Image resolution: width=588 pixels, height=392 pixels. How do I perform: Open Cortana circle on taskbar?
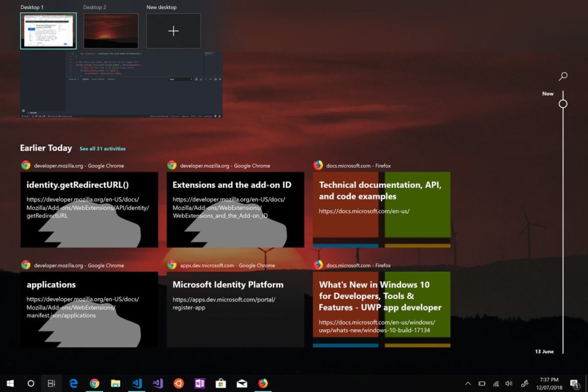(31, 383)
